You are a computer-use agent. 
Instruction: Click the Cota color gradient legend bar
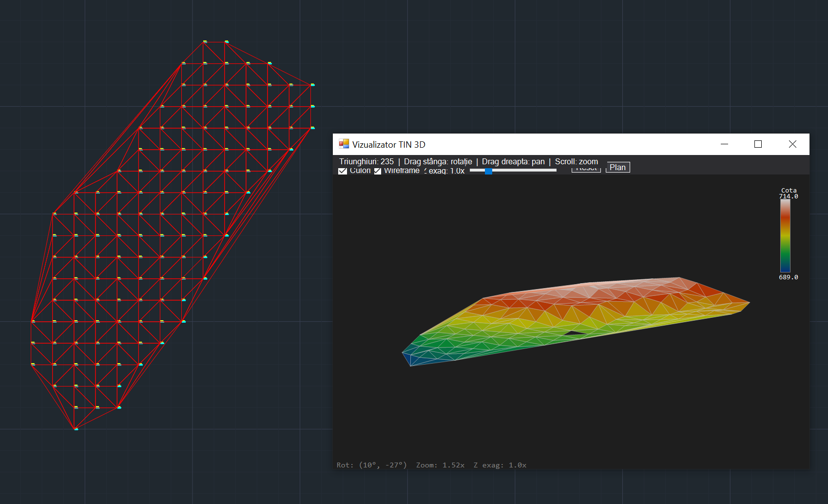click(x=785, y=235)
